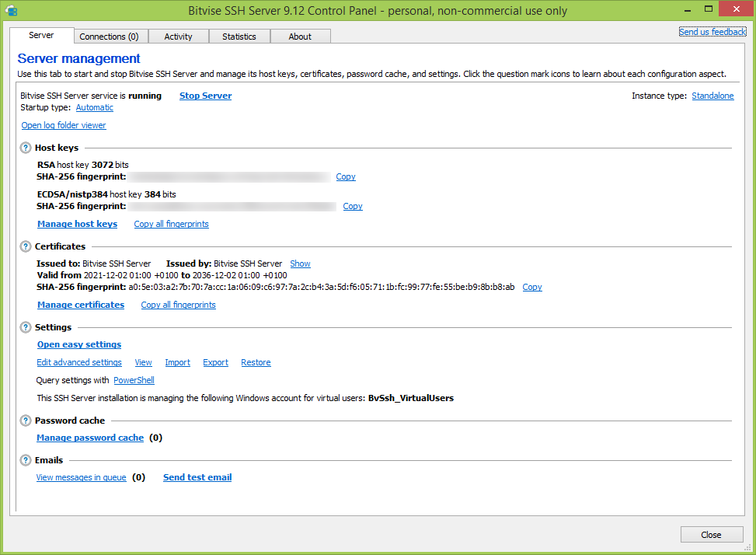This screenshot has height=555, width=756.
Task: Click the Host keys help question mark icon
Action: (x=26, y=148)
